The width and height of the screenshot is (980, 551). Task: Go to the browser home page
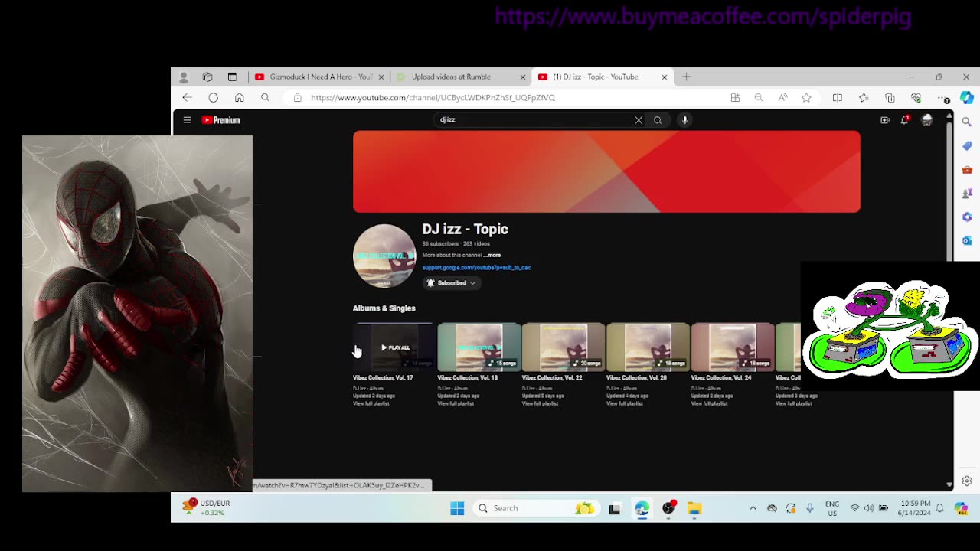pos(240,97)
